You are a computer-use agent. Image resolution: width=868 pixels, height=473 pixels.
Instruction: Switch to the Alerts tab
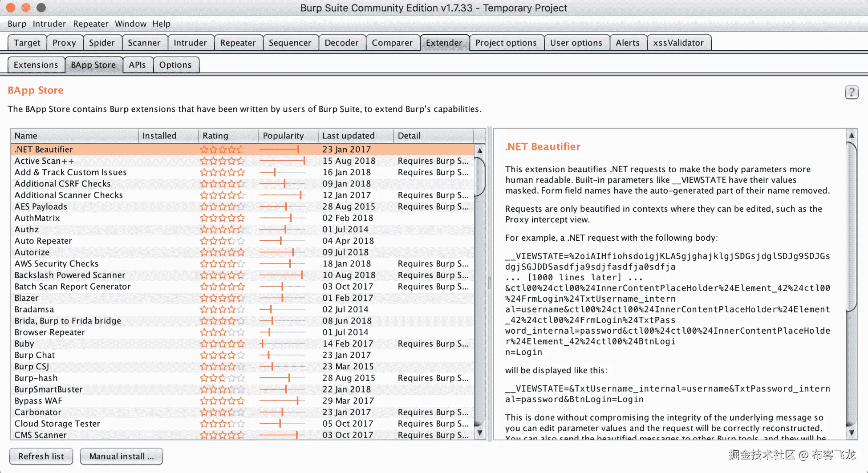[x=628, y=43]
